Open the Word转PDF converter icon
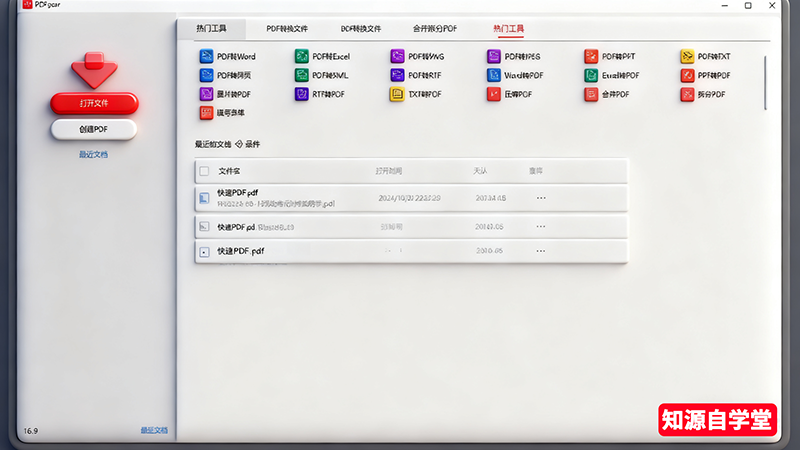Viewport: 800px width, 450px height. [494, 75]
